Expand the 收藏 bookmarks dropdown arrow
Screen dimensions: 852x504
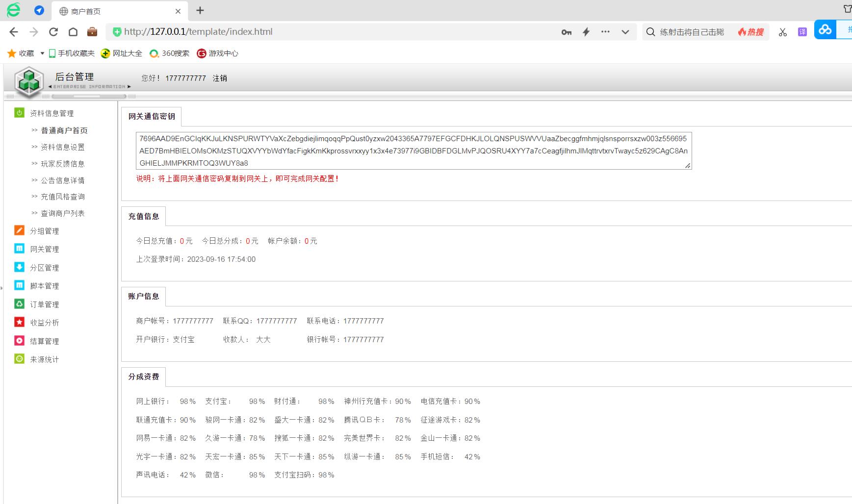point(42,53)
